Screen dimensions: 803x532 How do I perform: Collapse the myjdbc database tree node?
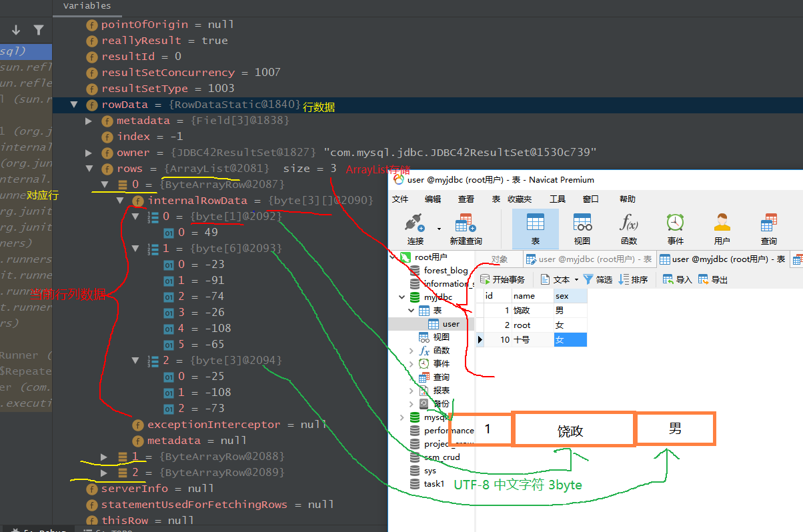point(401,297)
